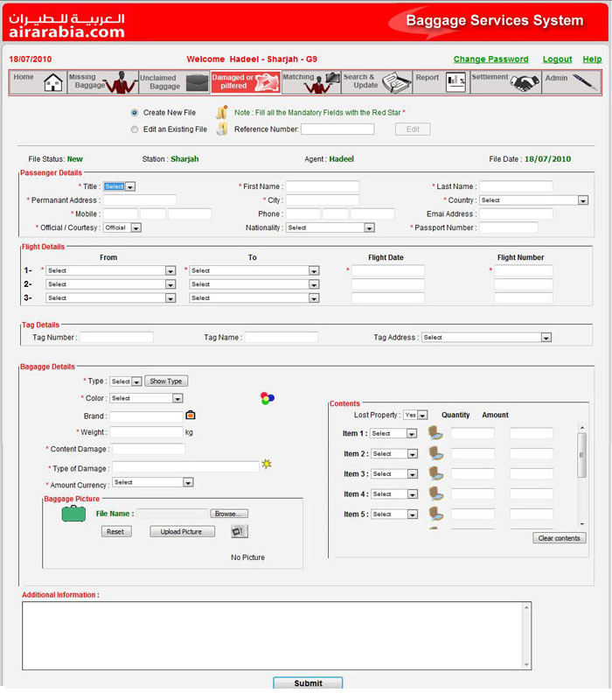
Task: Switch to the Settlement tab
Action: tap(504, 82)
